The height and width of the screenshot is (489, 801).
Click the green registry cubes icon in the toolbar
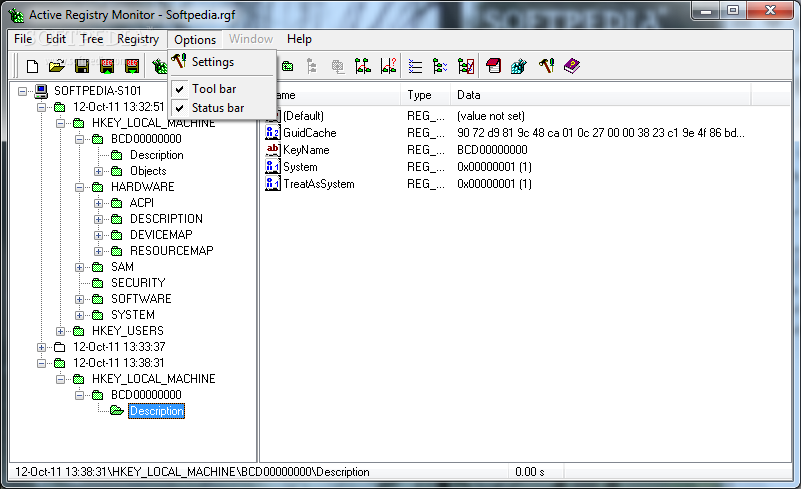click(160, 66)
